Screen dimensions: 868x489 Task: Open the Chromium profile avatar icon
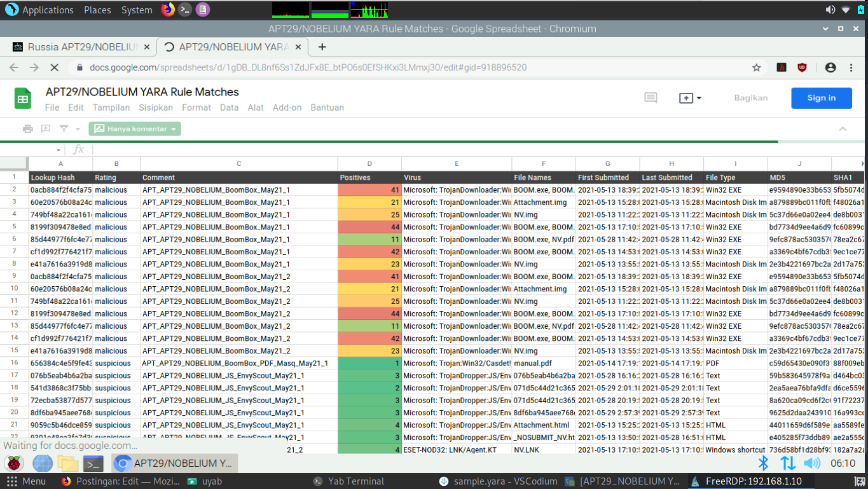click(830, 67)
